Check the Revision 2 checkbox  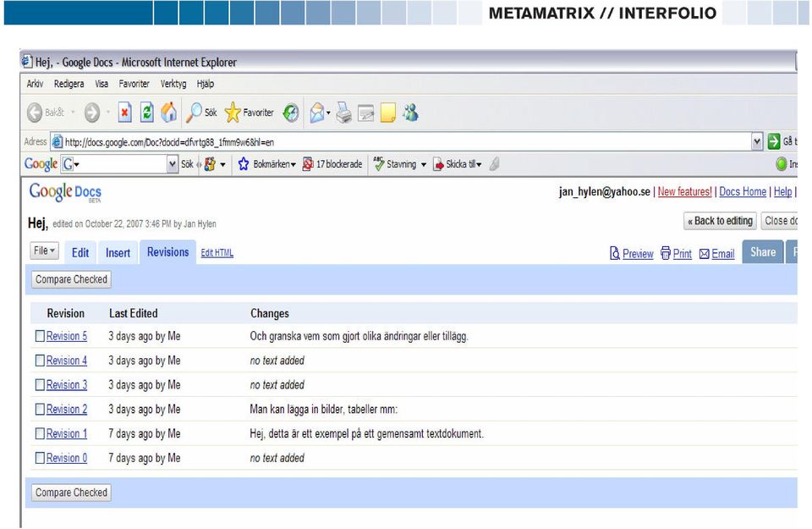point(40,409)
